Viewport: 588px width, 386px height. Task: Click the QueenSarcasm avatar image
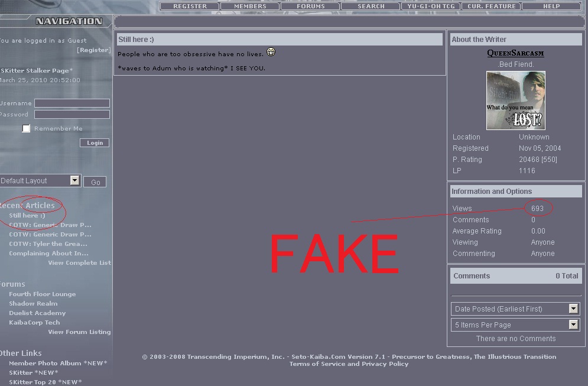tap(515, 100)
